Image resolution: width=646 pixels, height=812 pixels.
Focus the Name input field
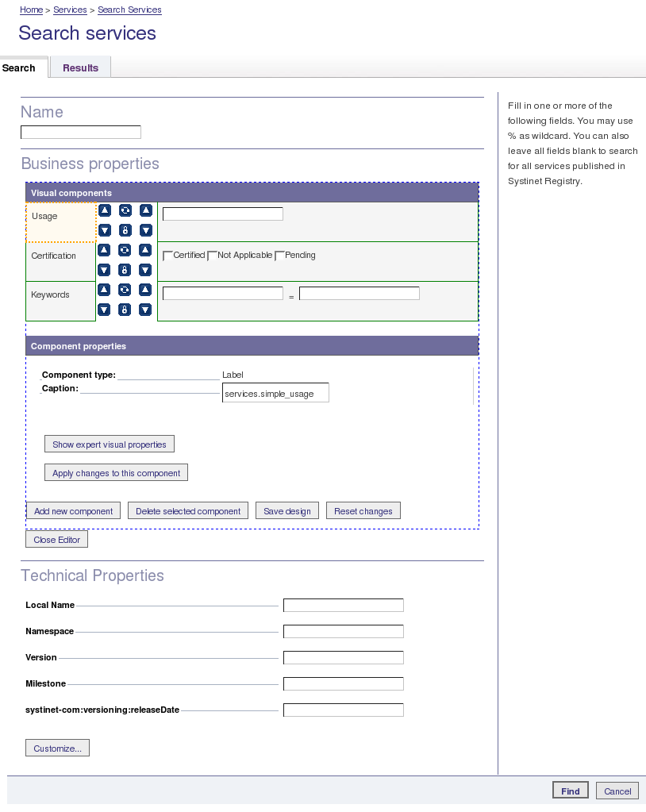point(81,132)
